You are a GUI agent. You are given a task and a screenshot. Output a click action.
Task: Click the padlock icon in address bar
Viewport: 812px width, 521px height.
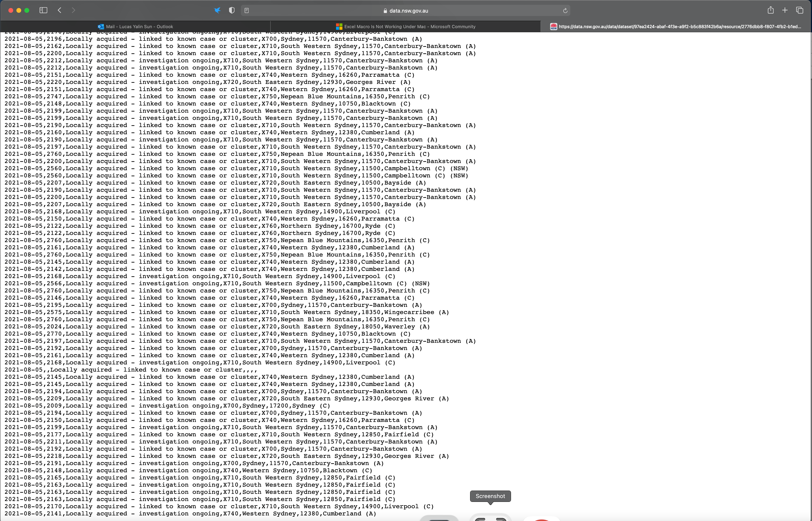pos(385,11)
